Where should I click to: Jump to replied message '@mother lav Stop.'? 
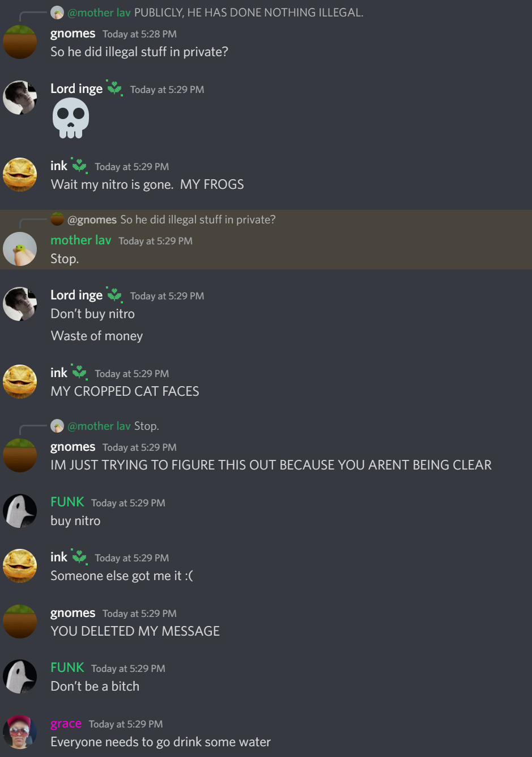113,426
